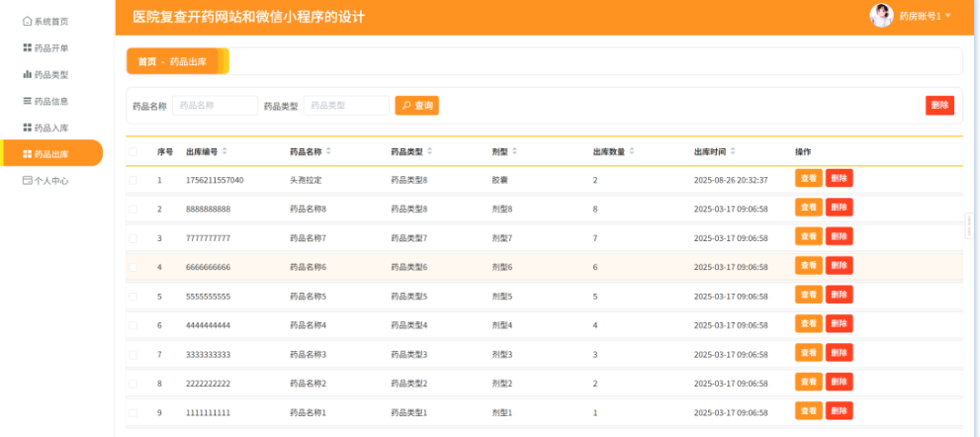The image size is (980, 437).
Task: Click 查看 for 药品名称8
Action: [808, 207]
